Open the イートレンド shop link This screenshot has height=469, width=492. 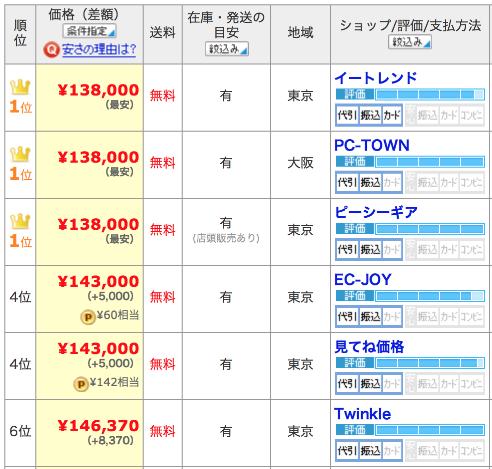tap(376, 78)
